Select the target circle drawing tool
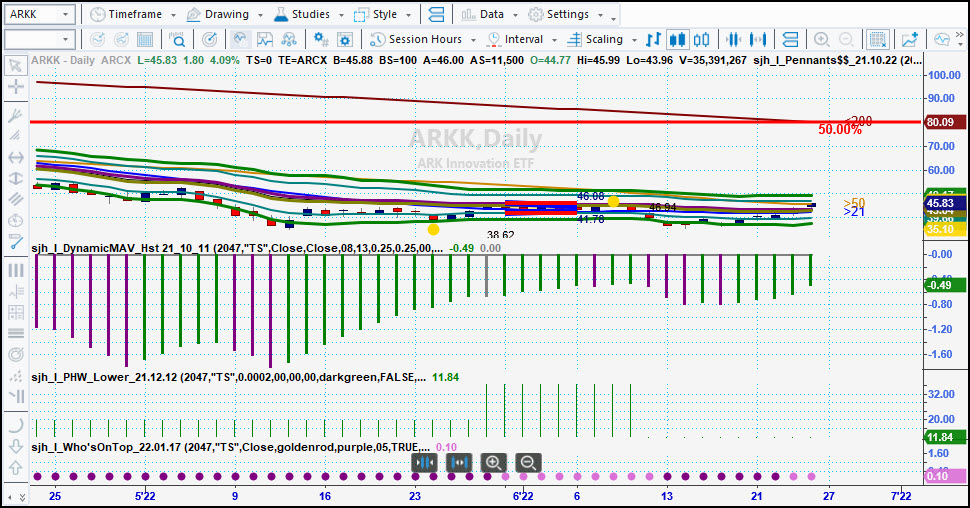 [x=15, y=355]
